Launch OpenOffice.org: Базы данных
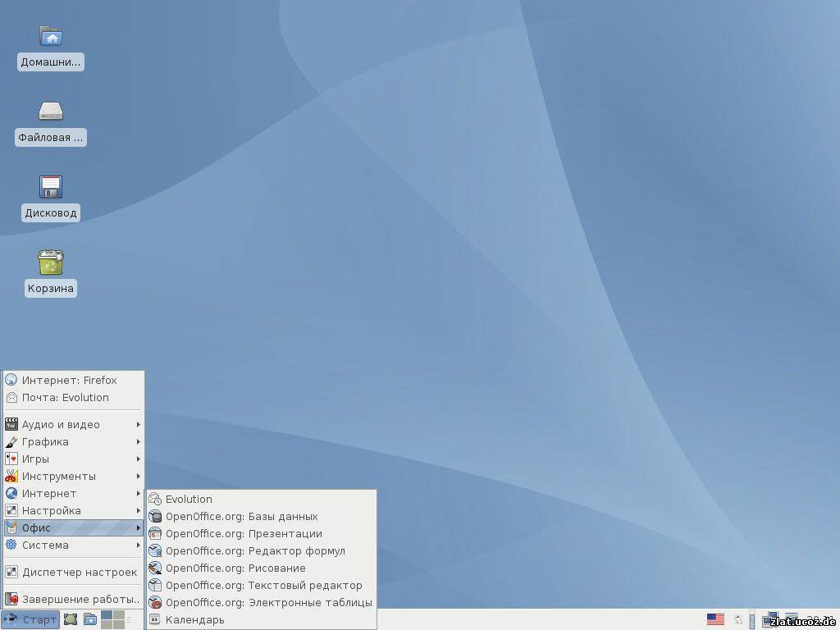Viewport: 840px width, 630px height. [x=262, y=517]
